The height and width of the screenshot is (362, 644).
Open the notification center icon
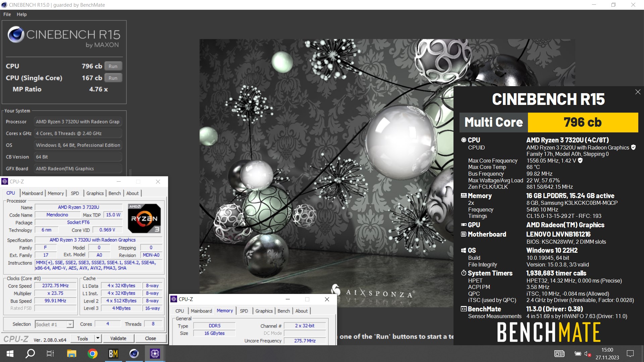tap(630, 354)
